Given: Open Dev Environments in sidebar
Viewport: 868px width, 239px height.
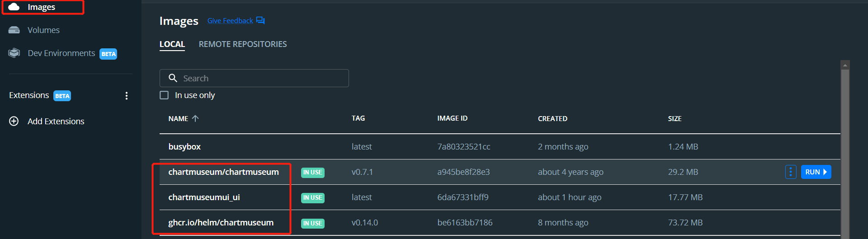Looking at the screenshot, I should coord(61,53).
